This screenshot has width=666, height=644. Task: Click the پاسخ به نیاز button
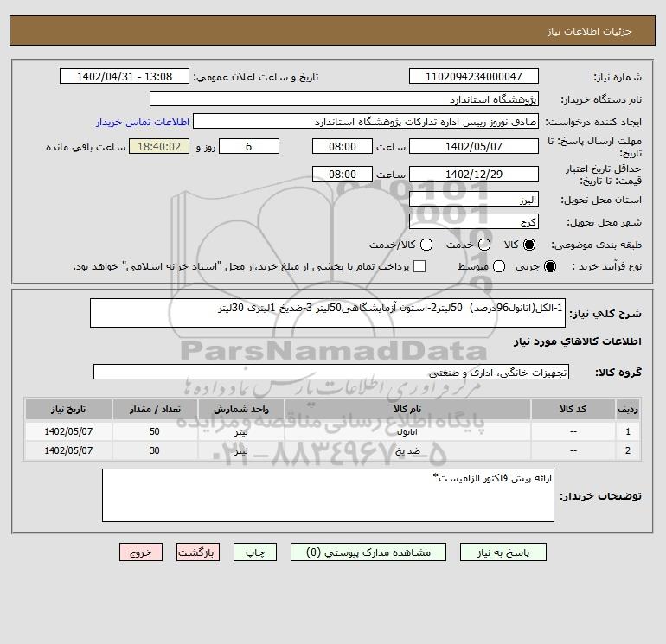(x=503, y=552)
